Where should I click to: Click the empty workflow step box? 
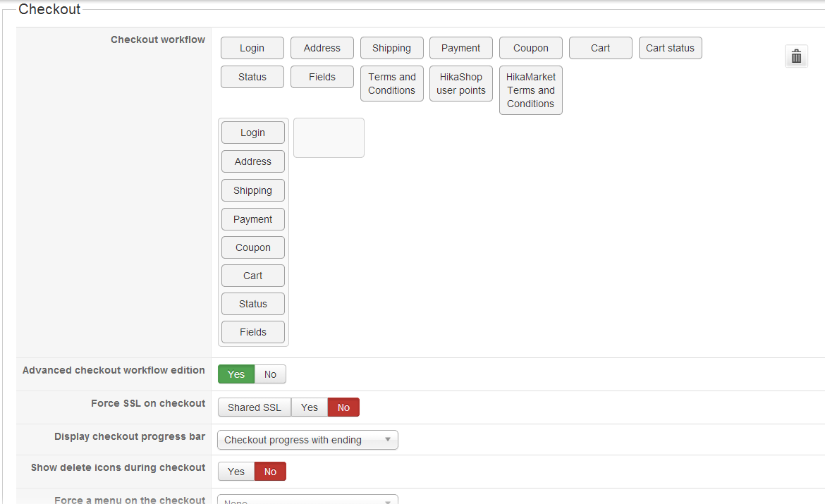(x=329, y=137)
